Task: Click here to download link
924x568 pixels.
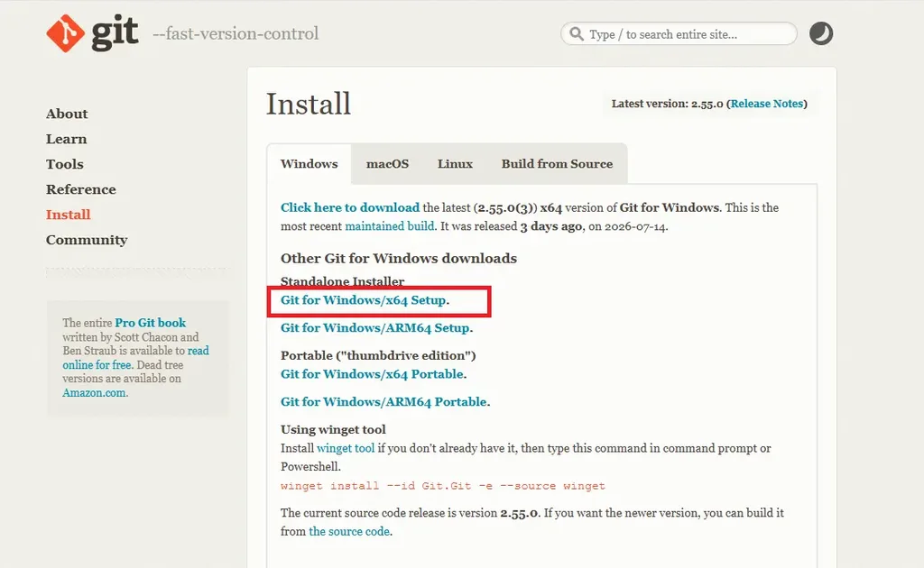Action: pos(350,207)
